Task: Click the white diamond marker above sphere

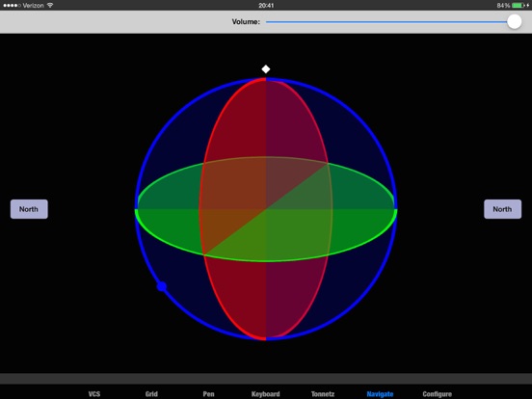Action: point(266,69)
